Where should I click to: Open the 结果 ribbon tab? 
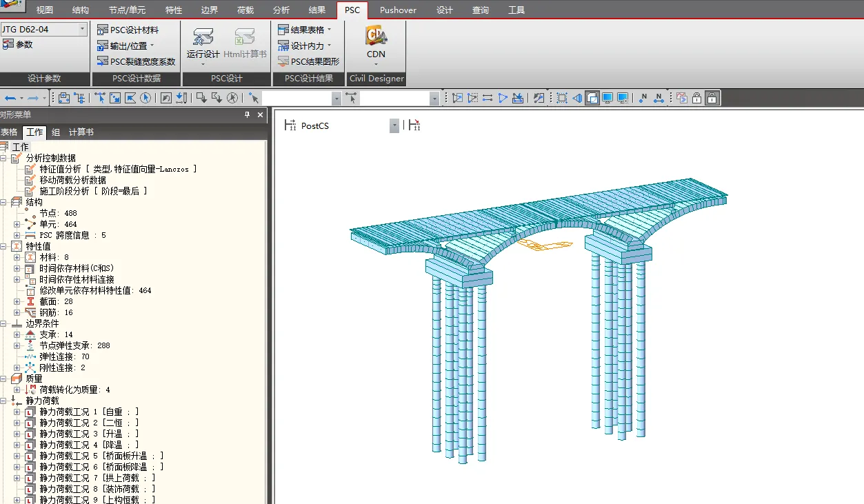(317, 10)
